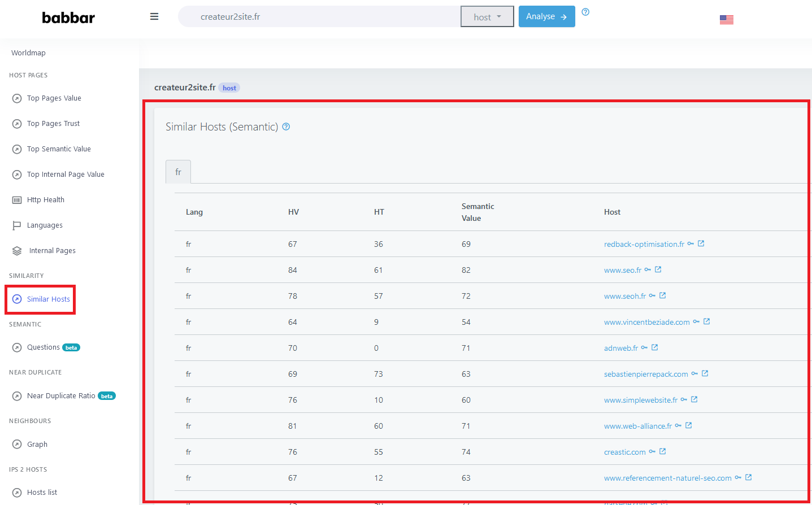
Task: Click the key icon next to redback-optimisation.fr
Action: click(x=691, y=244)
